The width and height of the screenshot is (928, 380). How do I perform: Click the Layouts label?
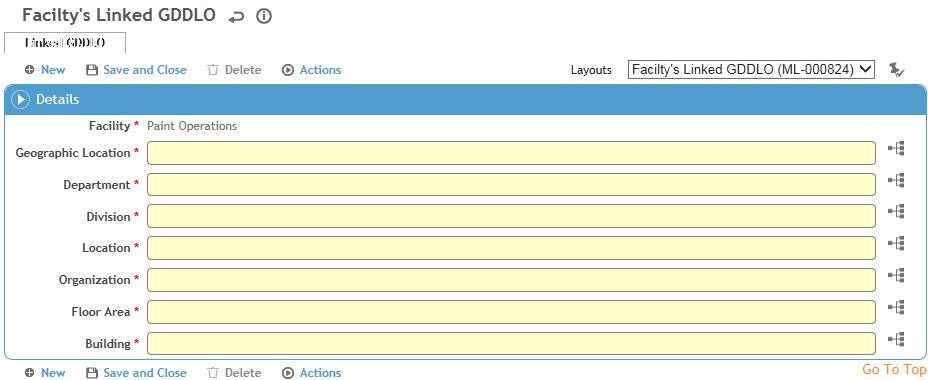[x=591, y=70]
